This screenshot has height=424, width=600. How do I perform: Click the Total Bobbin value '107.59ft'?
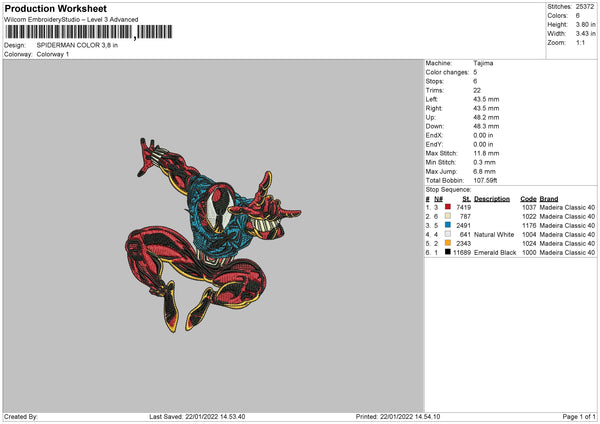click(x=485, y=181)
